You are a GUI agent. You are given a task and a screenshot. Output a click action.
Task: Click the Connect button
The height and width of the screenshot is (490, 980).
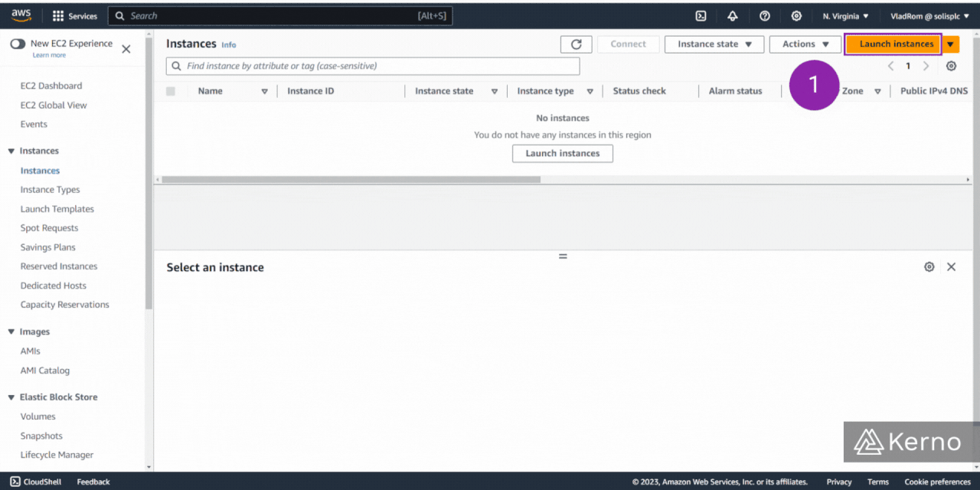point(628,44)
